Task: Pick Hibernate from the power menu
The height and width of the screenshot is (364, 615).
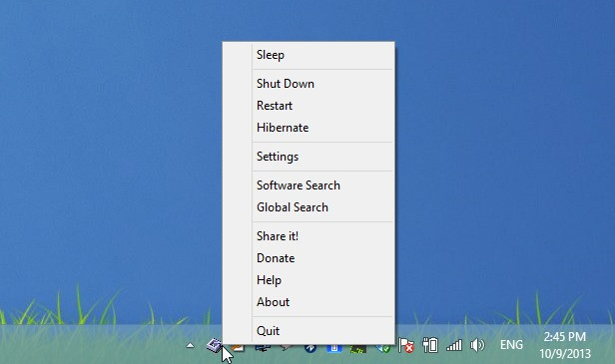Action: (308, 128)
